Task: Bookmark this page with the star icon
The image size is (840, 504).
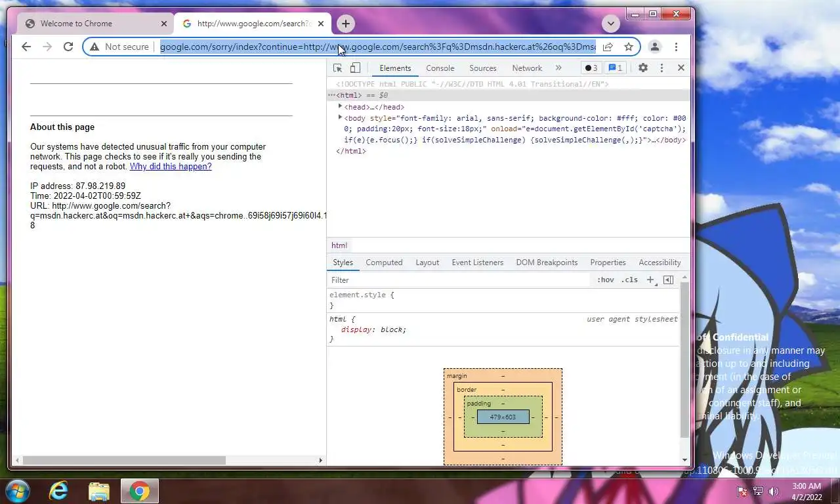Action: [x=629, y=47]
